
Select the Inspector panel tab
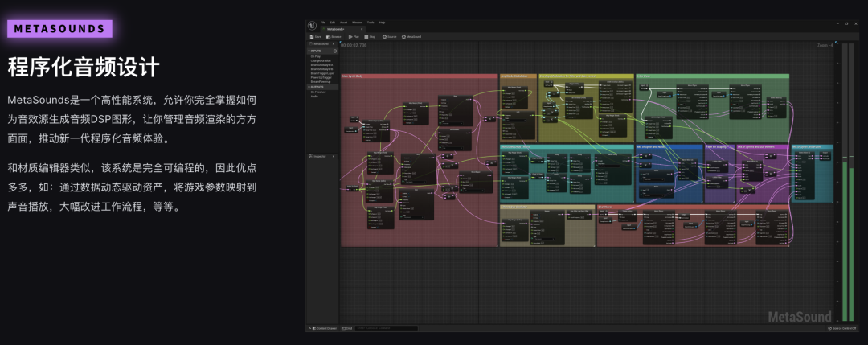(320, 157)
